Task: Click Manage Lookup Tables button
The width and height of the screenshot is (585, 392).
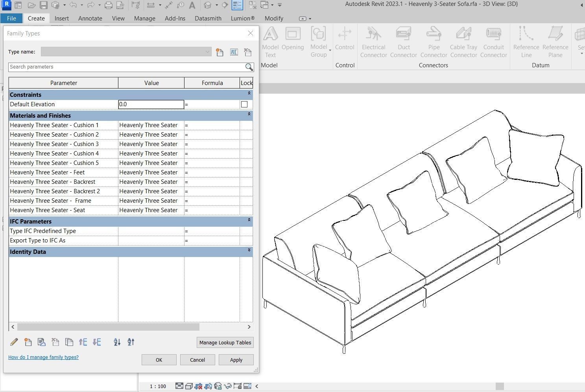Action: tap(225, 342)
